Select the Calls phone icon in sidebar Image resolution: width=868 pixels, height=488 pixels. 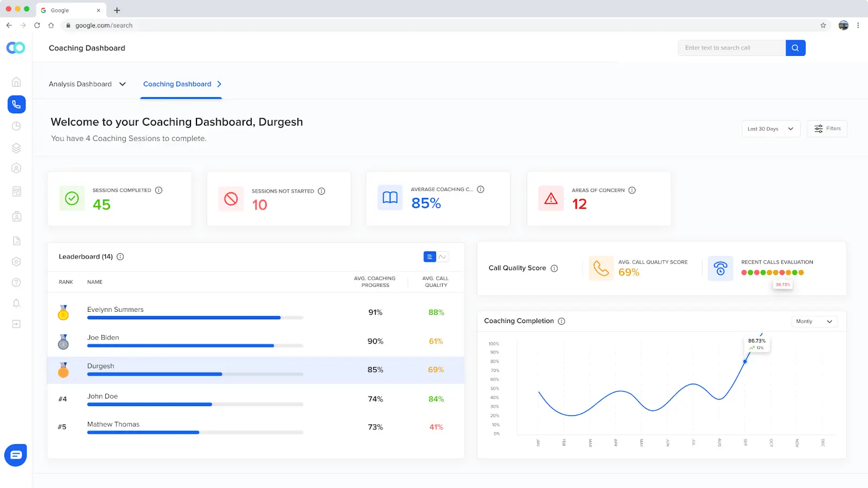tap(16, 104)
